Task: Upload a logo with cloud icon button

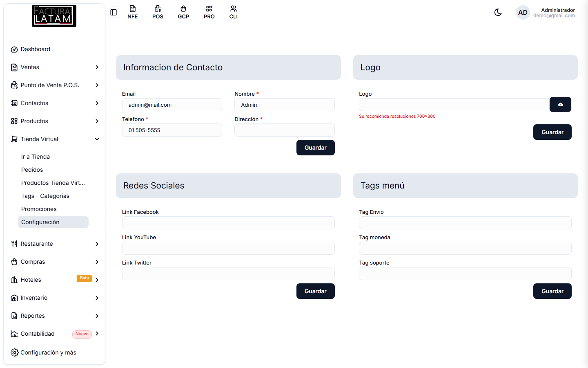Action: [x=560, y=105]
